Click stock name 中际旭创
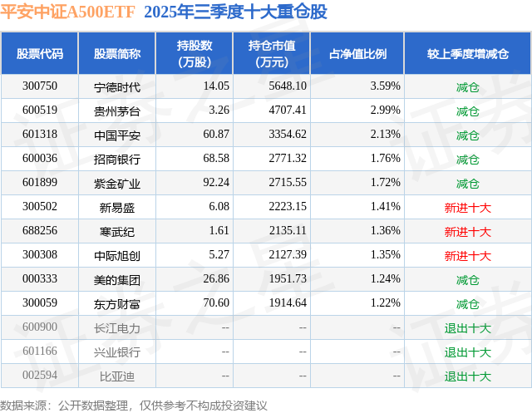 [117, 256]
